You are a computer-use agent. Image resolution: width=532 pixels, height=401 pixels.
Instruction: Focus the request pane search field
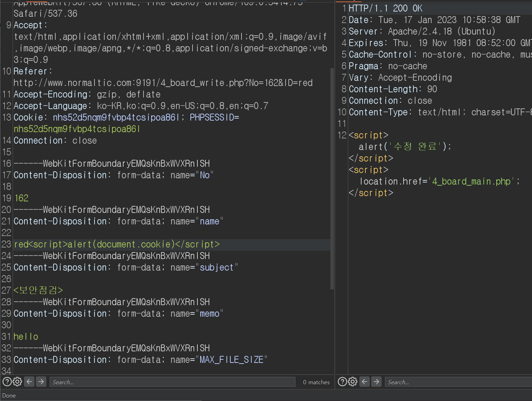point(173,382)
